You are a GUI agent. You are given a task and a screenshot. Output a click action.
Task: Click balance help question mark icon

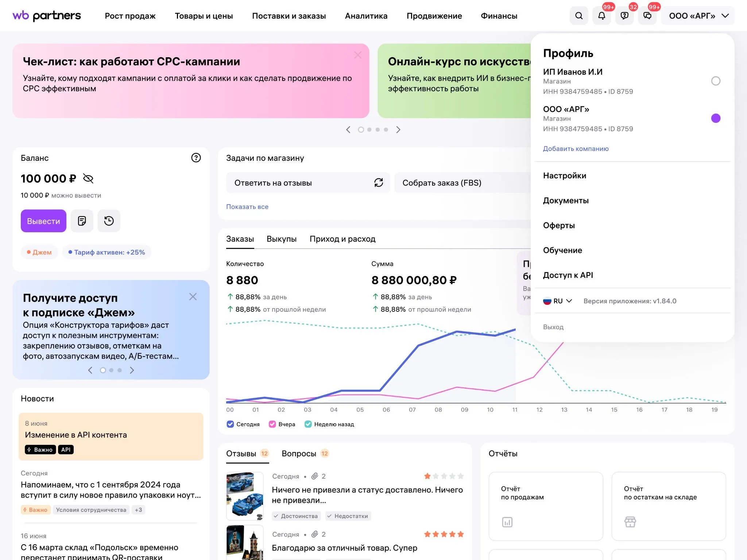[196, 158]
